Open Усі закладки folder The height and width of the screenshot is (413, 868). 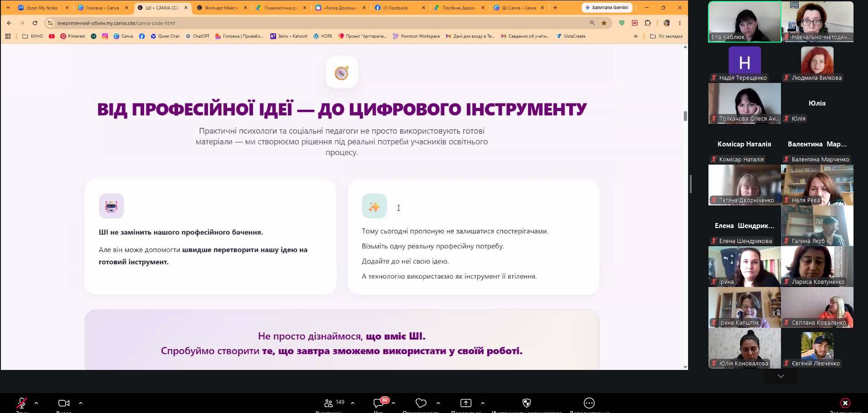pyautogui.click(x=666, y=36)
